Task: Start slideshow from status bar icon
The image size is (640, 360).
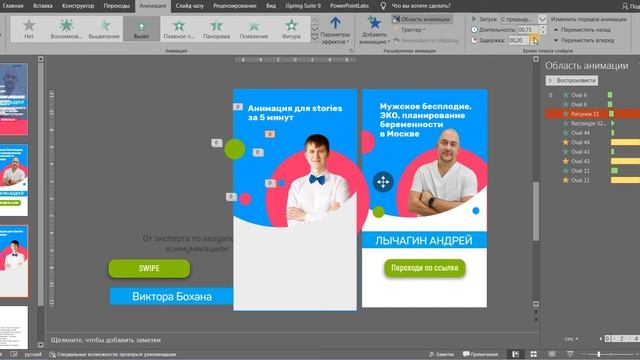Action: click(570, 354)
